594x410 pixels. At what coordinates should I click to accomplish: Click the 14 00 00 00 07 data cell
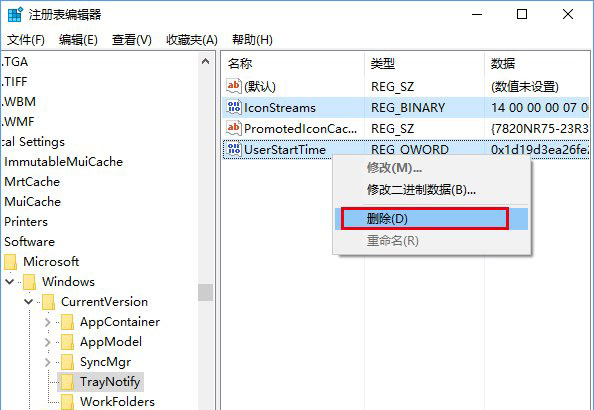[x=540, y=108]
